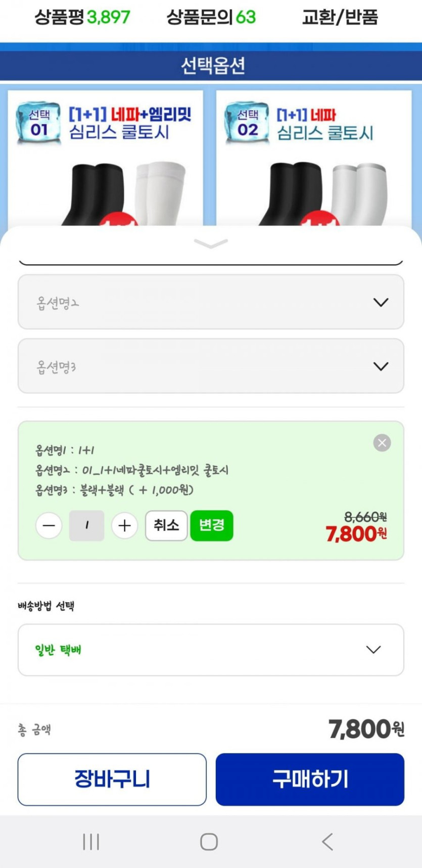Remove the selected option with the X icon

coord(382,443)
